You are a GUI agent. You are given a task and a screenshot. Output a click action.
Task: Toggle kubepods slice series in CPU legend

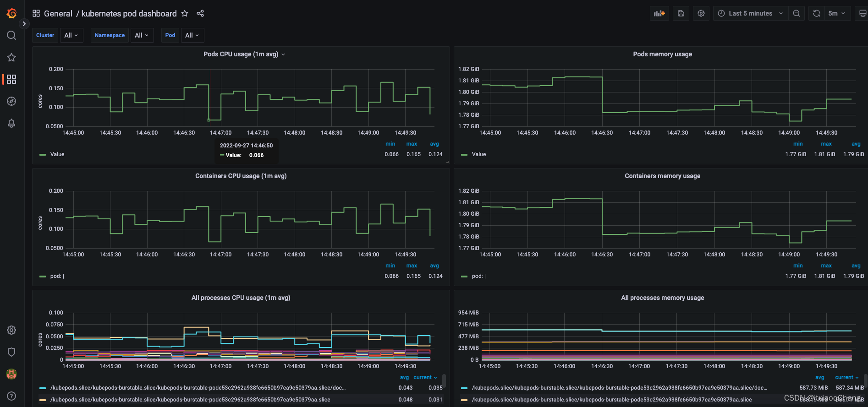(190, 400)
